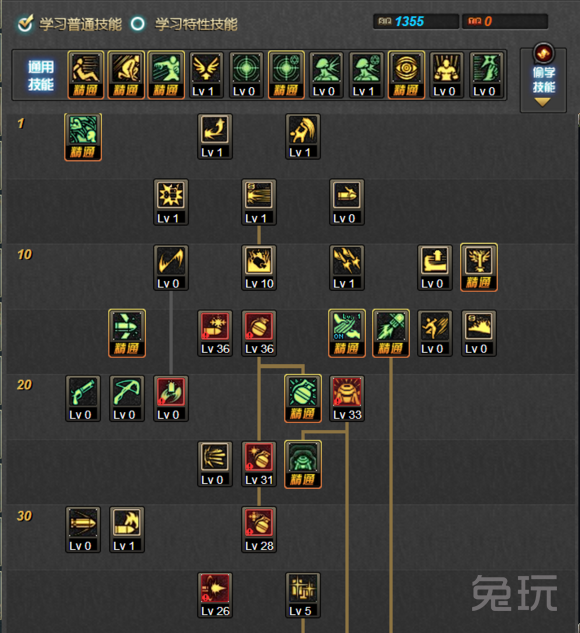
Task: Click the flaming bullet Lv 1 skill
Action: tap(127, 530)
